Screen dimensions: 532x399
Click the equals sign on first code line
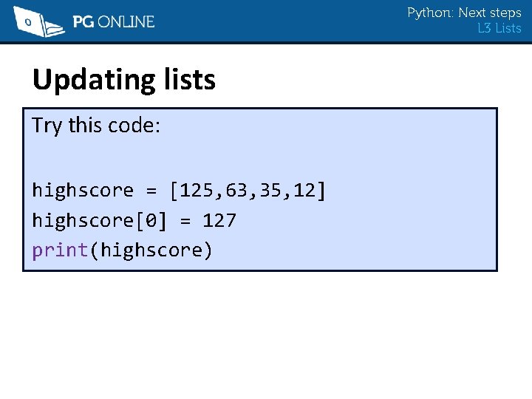(x=151, y=191)
